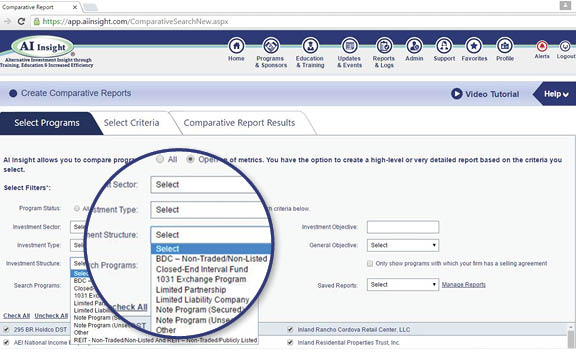The height and width of the screenshot is (360, 576).
Task: Open the Profile icon
Action: 504,46
